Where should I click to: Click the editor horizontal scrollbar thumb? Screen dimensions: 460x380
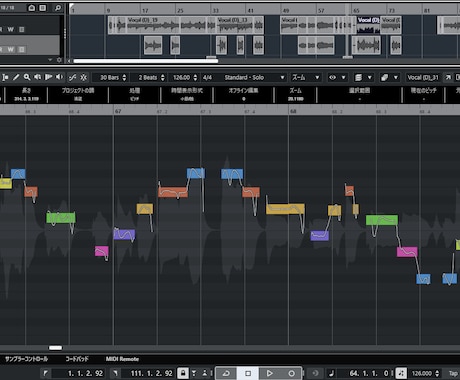[x=55, y=348]
